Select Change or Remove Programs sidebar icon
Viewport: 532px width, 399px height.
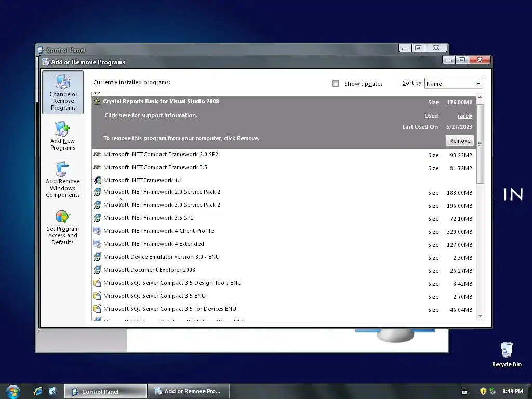(x=63, y=92)
